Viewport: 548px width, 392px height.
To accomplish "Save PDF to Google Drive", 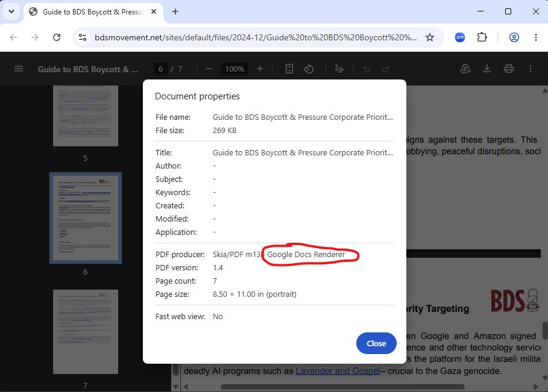I will tap(465, 69).
